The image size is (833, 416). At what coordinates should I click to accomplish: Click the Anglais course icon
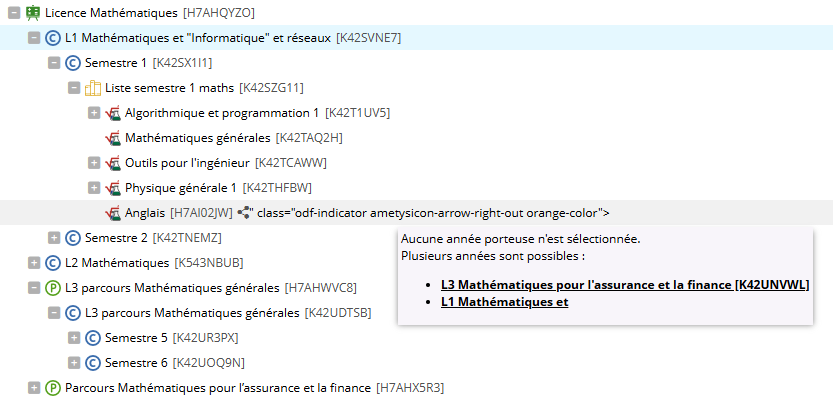tap(113, 213)
